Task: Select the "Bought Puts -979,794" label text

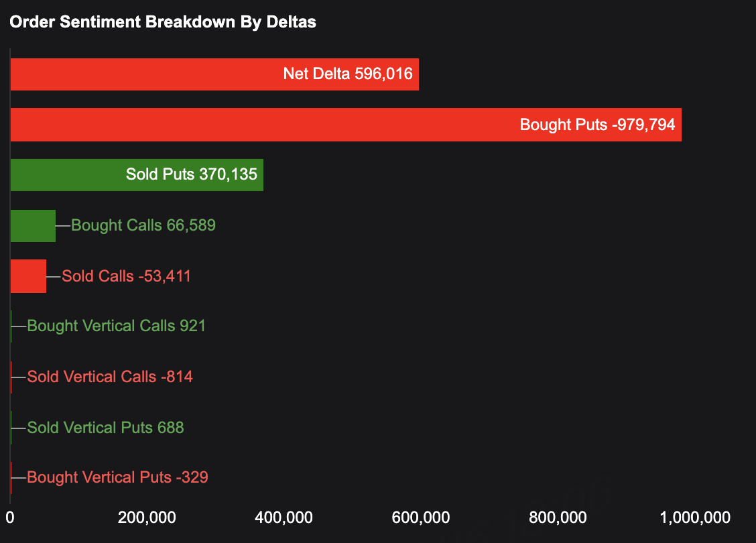Action: coord(597,125)
